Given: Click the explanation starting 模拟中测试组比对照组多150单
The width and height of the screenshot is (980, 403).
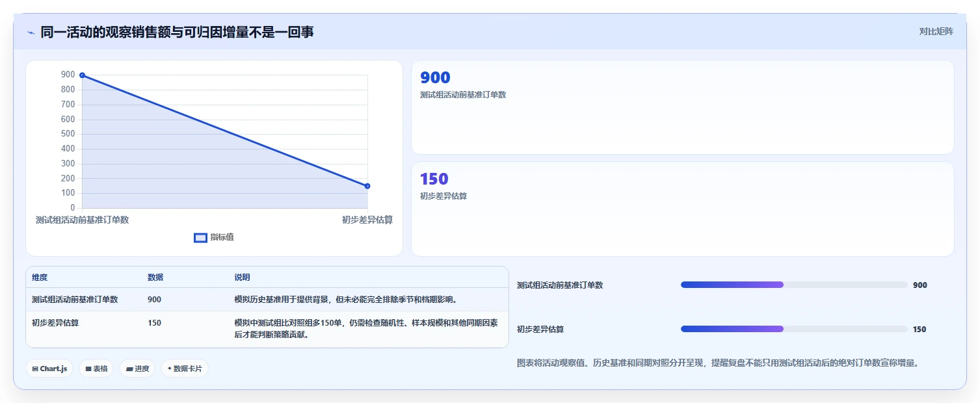Looking at the screenshot, I should click(366, 329).
